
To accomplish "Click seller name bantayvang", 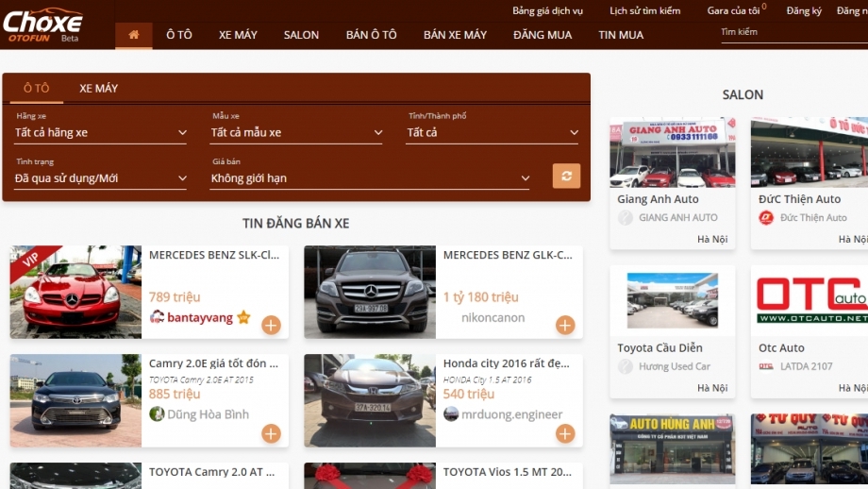I will (200, 318).
